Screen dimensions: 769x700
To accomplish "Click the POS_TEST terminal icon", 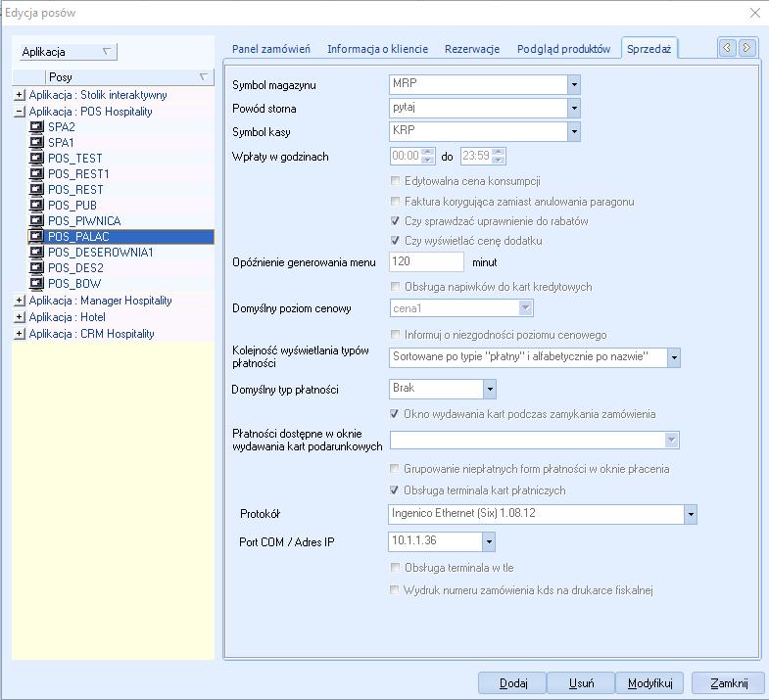I will (x=36, y=159).
